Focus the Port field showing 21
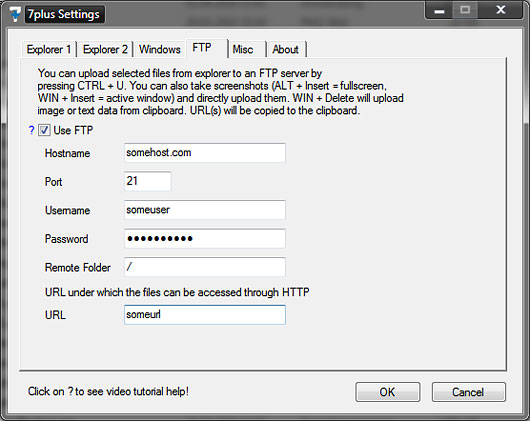530x421 pixels. [148, 181]
